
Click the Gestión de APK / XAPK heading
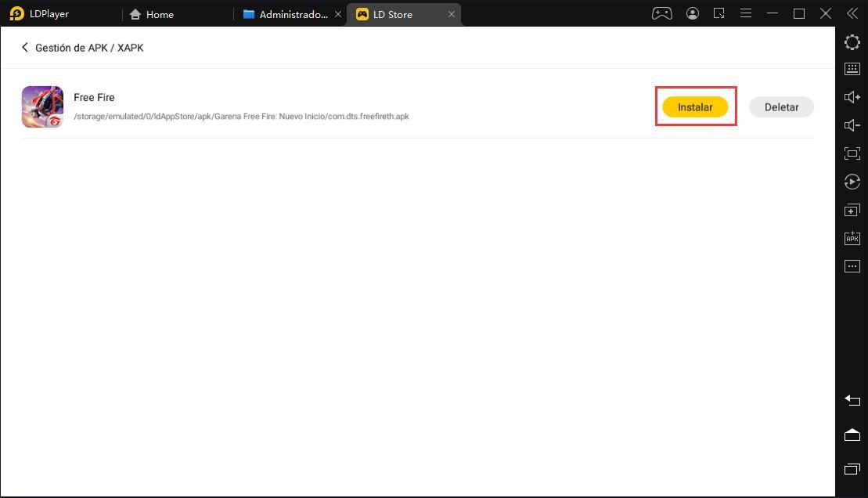pos(89,48)
